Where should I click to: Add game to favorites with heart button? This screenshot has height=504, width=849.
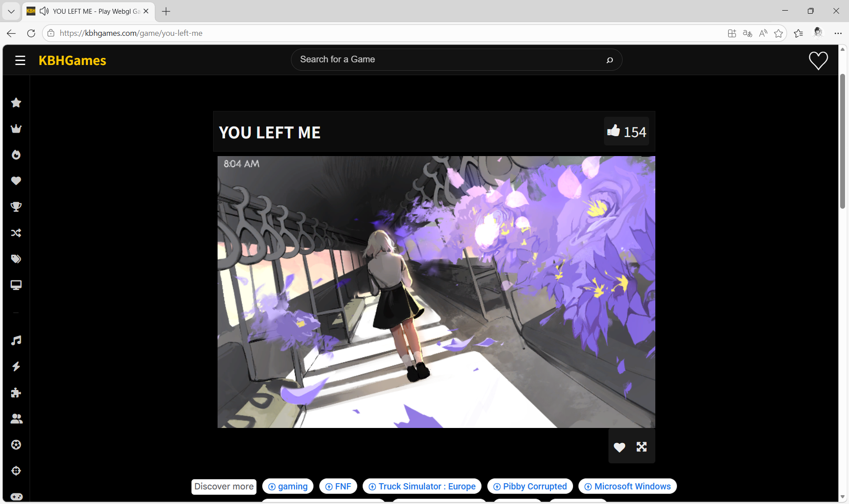click(x=620, y=447)
